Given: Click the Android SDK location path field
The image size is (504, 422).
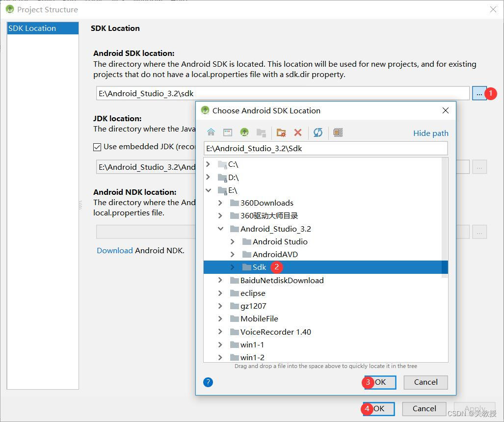Looking at the screenshot, I should point(283,94).
